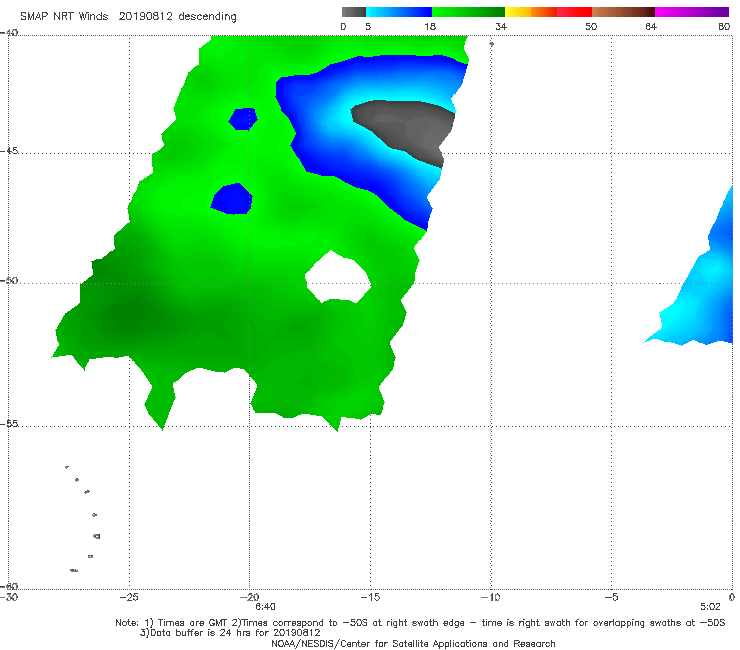Click the swath time label '6:40'

(x=265, y=607)
